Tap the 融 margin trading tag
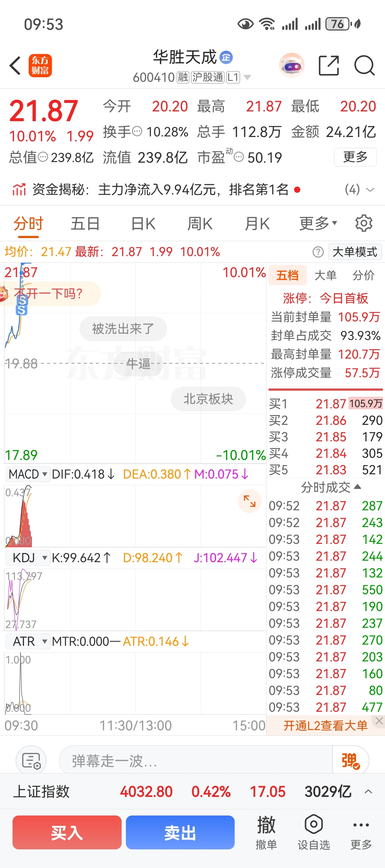Viewport: 385px width, 868px height. pyautogui.click(x=182, y=78)
